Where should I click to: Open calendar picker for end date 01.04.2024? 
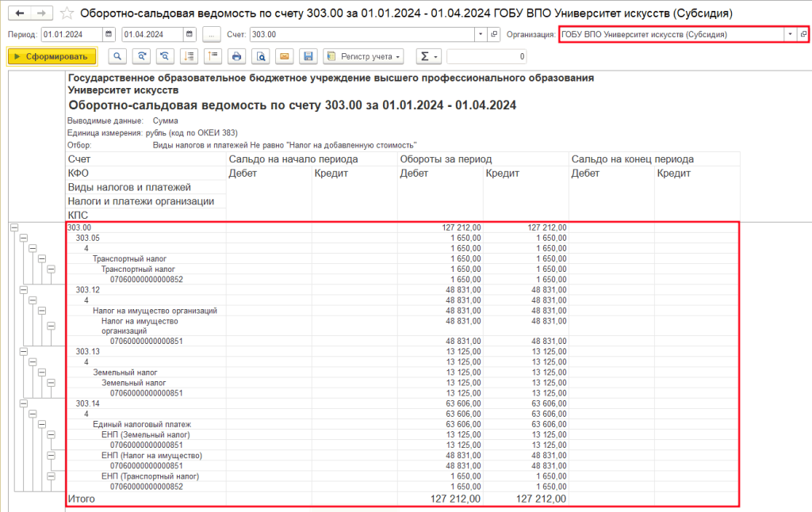[189, 34]
